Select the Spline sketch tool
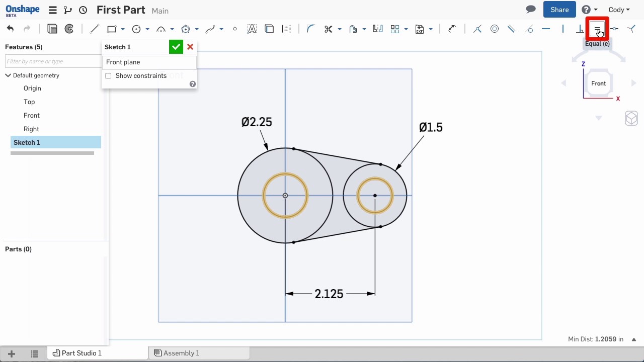644x362 pixels. pyautogui.click(x=210, y=29)
